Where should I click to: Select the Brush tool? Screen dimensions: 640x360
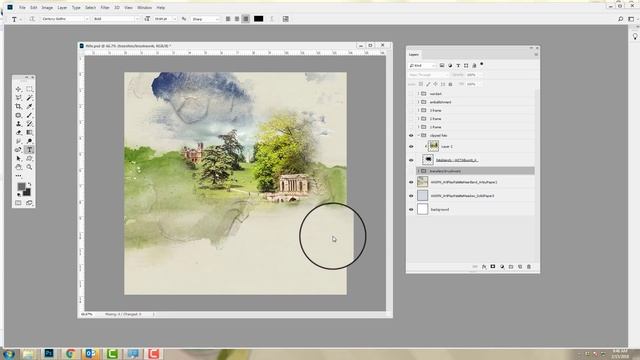click(x=29, y=115)
